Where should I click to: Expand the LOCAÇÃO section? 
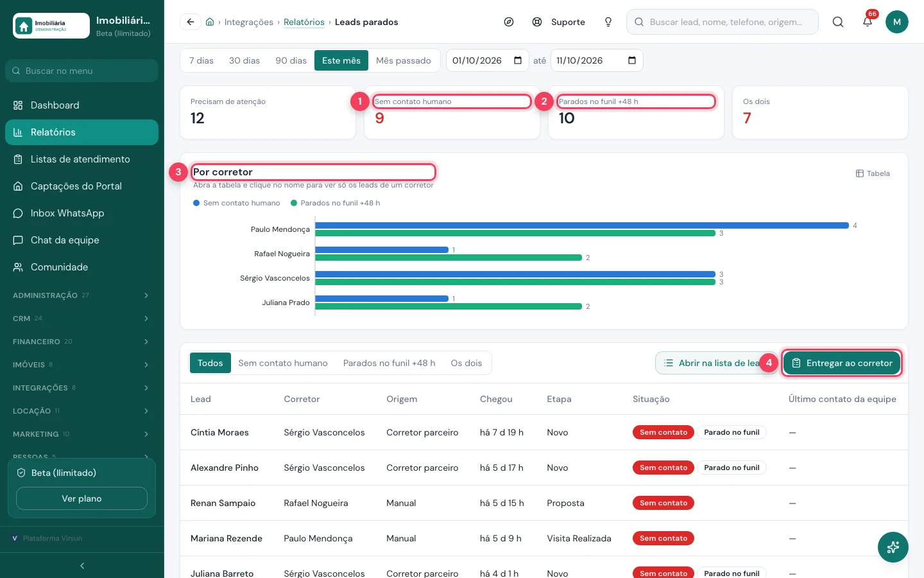[x=82, y=411]
